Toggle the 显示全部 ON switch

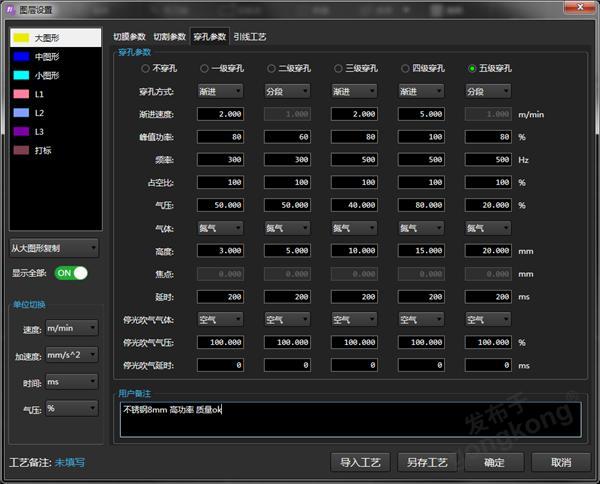click(x=71, y=273)
